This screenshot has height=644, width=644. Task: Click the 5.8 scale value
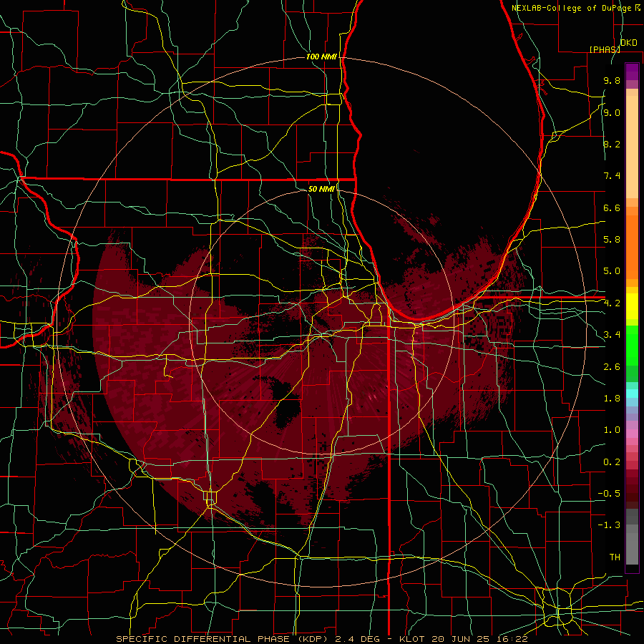coord(612,240)
